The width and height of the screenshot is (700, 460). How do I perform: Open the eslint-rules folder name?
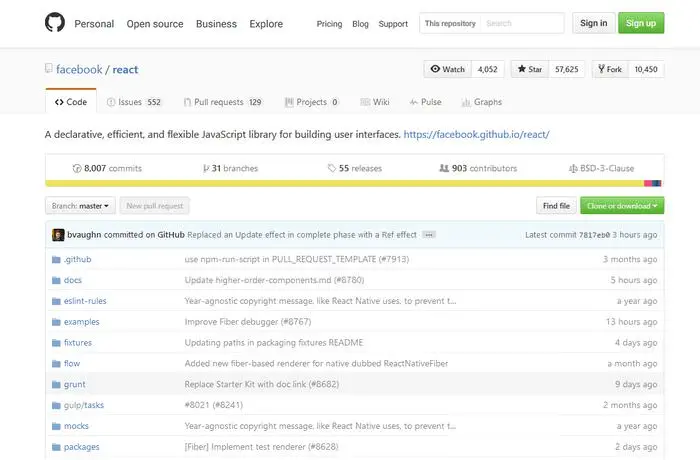pyautogui.click(x=85, y=301)
